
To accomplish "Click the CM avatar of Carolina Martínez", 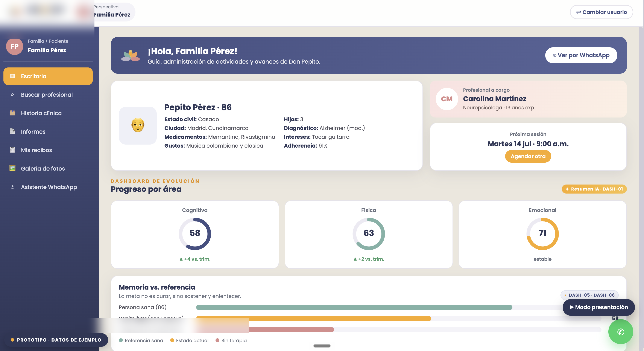I will 447,99.
